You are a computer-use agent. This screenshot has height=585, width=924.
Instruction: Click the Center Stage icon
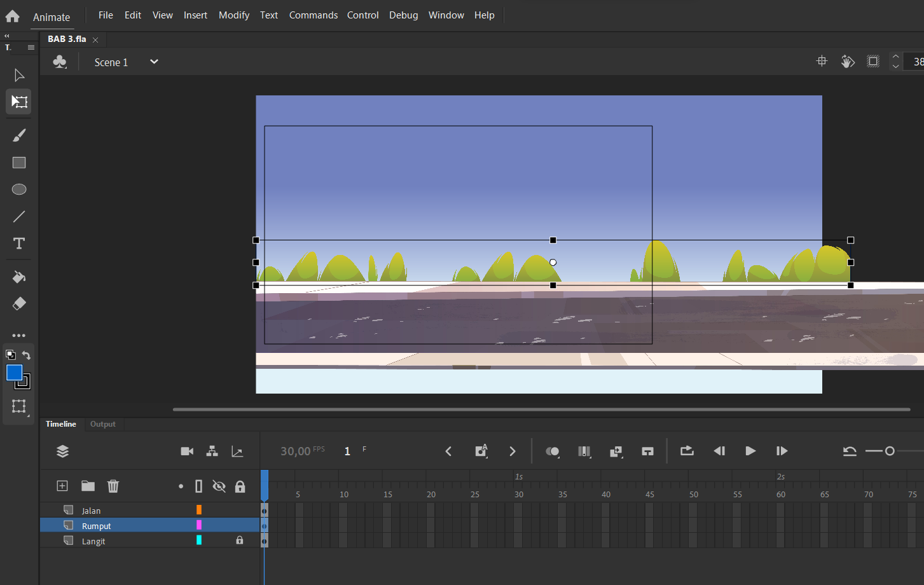tap(822, 61)
